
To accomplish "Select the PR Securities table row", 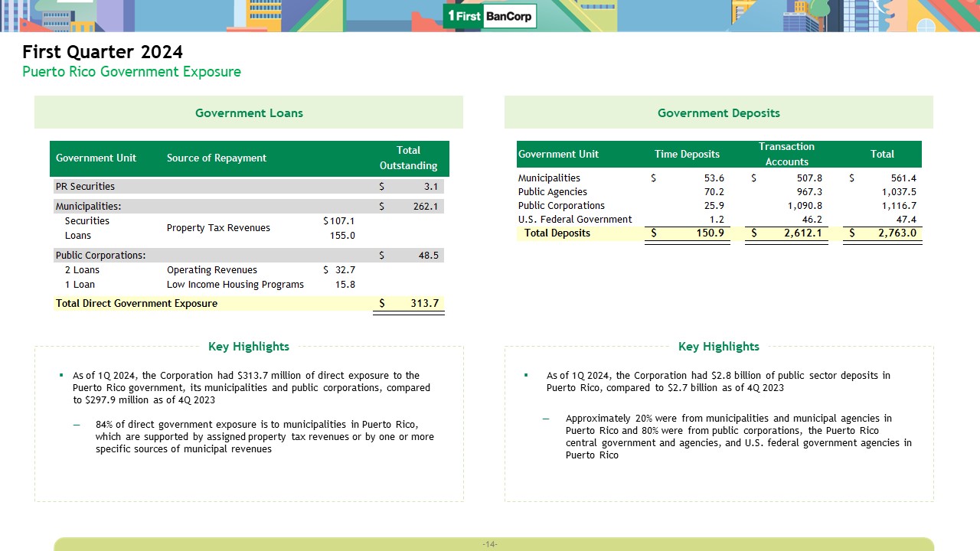I will [x=85, y=187].
